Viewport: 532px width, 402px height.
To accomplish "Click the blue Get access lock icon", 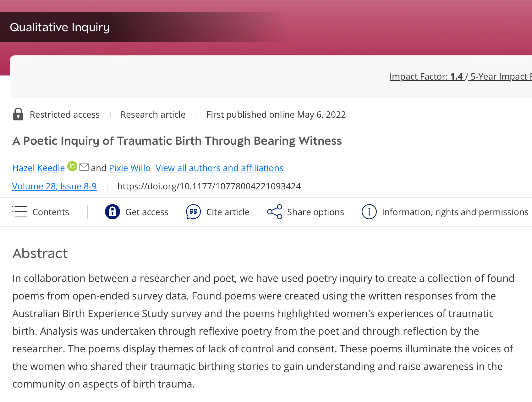I will pyautogui.click(x=112, y=212).
